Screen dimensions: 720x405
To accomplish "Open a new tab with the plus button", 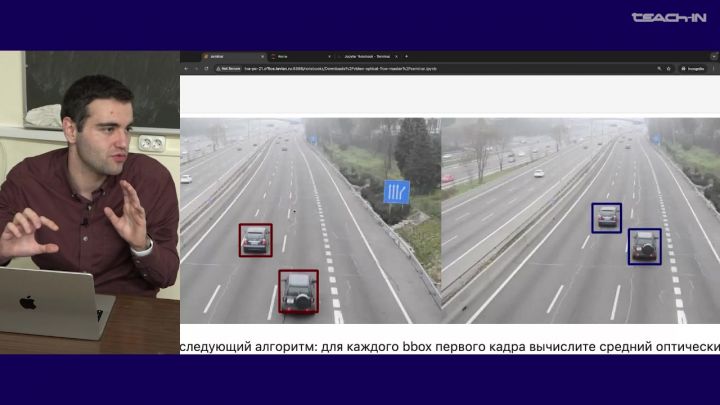I will [x=406, y=56].
